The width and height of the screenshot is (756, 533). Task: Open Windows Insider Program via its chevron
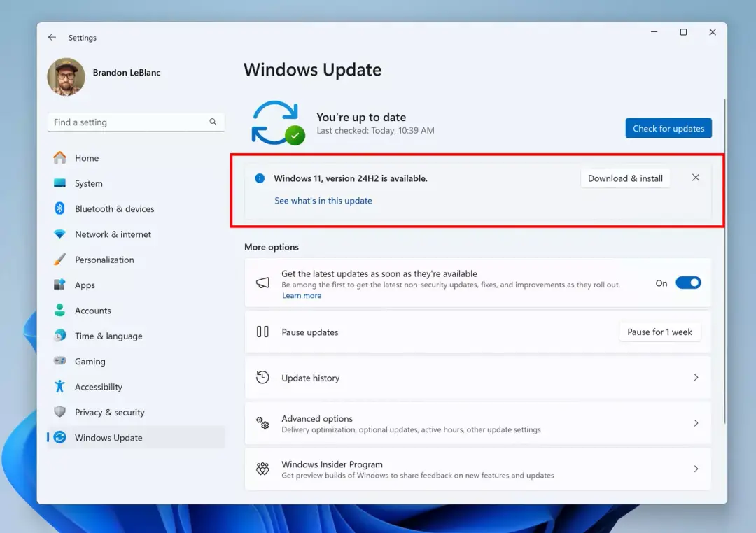tap(696, 469)
